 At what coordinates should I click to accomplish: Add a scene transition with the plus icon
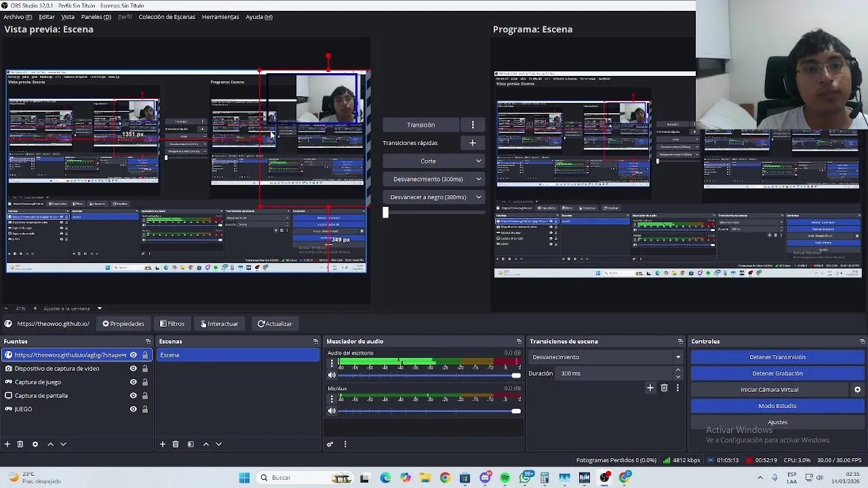[x=650, y=388]
